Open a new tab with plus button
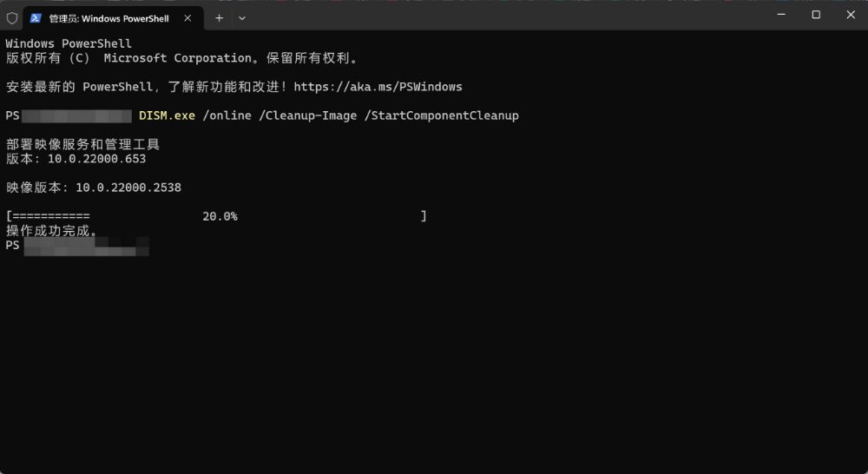The width and height of the screenshot is (868, 474). point(219,17)
